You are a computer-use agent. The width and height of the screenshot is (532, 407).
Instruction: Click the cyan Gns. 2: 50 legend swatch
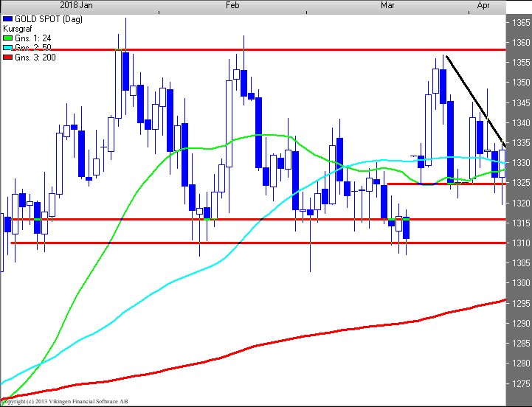7,46
